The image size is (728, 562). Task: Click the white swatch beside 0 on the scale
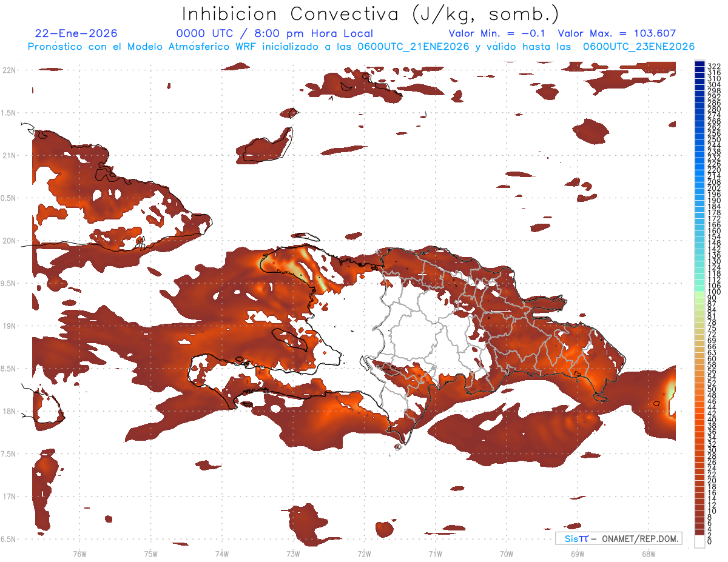(x=700, y=542)
